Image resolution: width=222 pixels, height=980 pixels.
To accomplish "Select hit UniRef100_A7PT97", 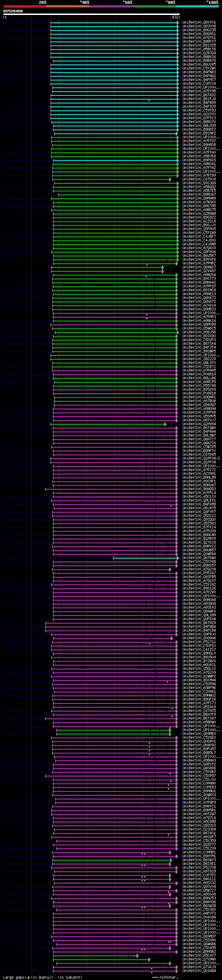I will 199,141.
